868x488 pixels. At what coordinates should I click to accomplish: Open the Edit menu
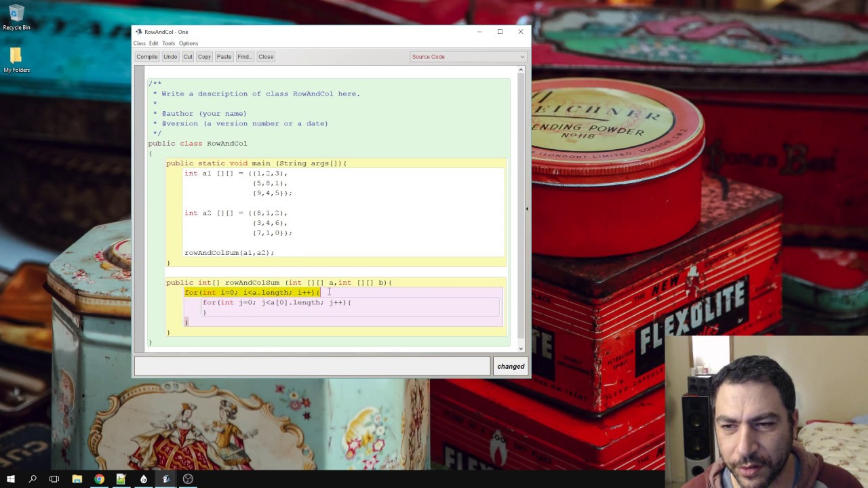pos(154,43)
